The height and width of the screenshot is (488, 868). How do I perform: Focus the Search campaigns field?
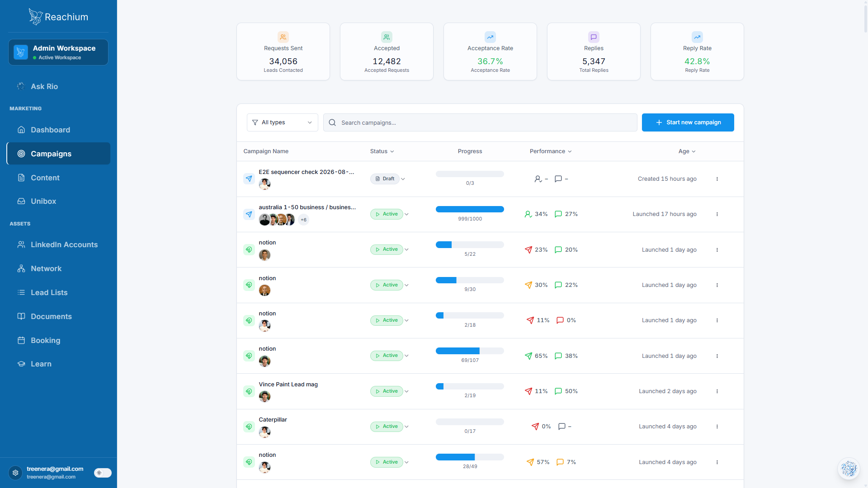[480, 122]
